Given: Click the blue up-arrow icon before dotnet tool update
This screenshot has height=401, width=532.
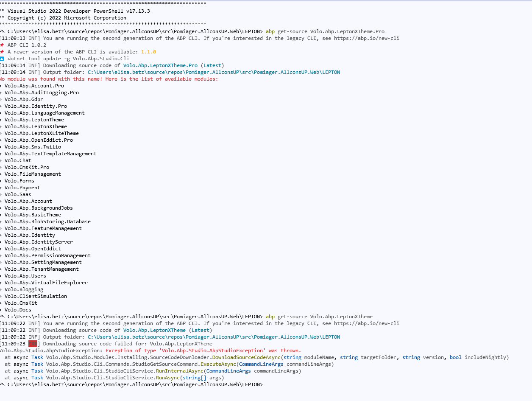Looking at the screenshot, I should point(2,59).
